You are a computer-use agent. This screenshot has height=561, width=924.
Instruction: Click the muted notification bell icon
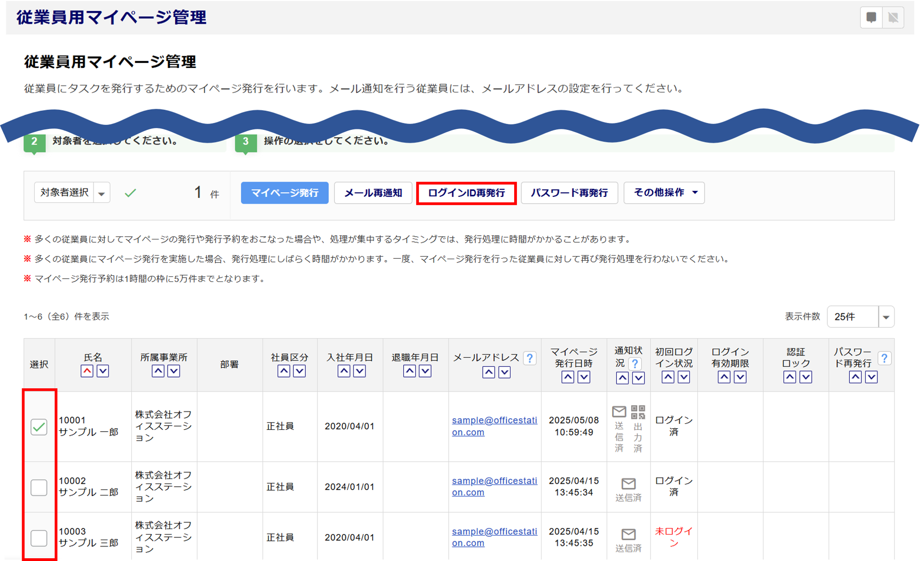click(893, 18)
